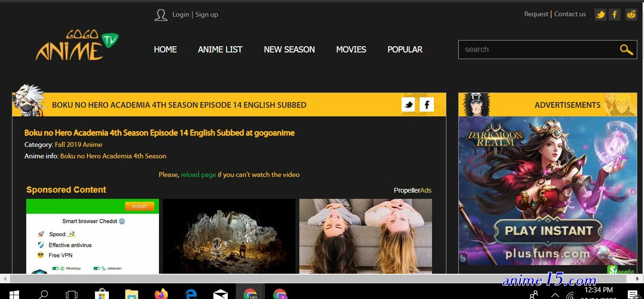Viewport: 644px width, 299px height.
Task: Go to the HOME menu item
Action: click(x=165, y=50)
